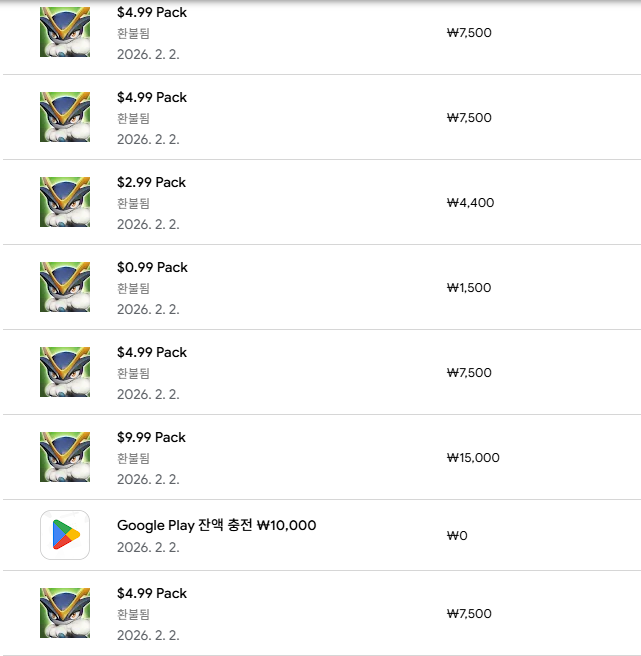The image size is (641, 656).
Task: Open the $0.99 Pack order title
Action: (152, 267)
